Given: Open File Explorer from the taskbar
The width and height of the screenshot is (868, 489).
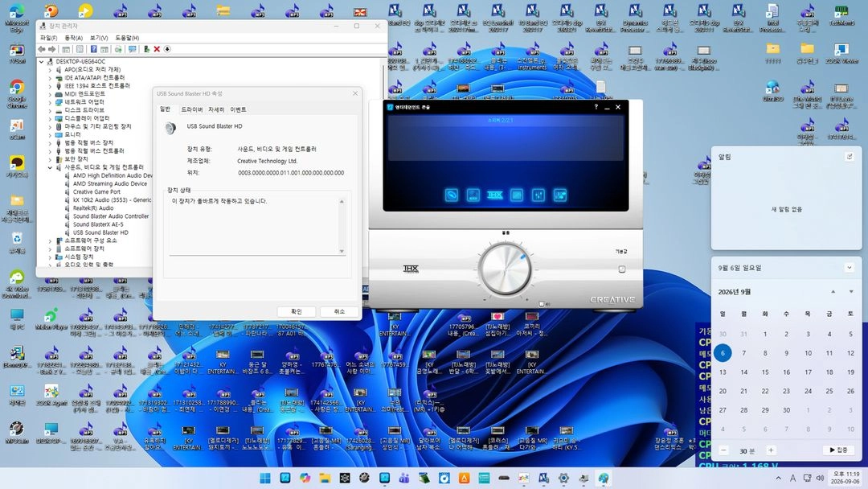Looking at the screenshot, I should (325, 478).
